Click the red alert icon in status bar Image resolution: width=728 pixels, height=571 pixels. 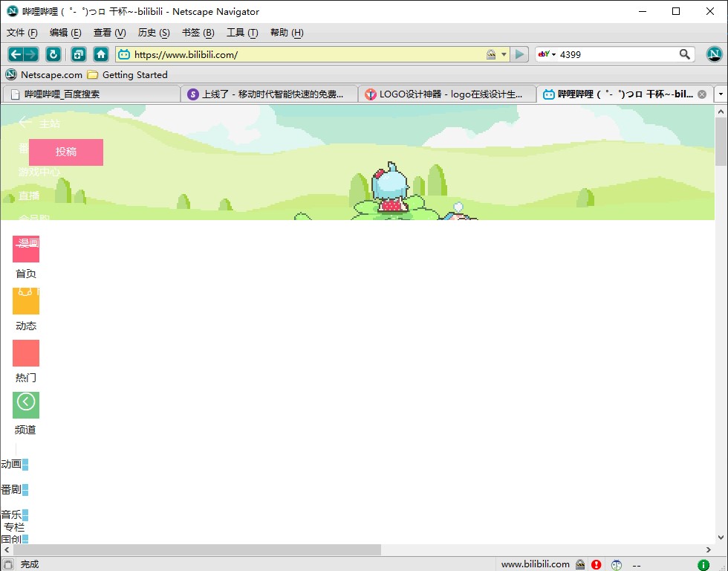(596, 564)
